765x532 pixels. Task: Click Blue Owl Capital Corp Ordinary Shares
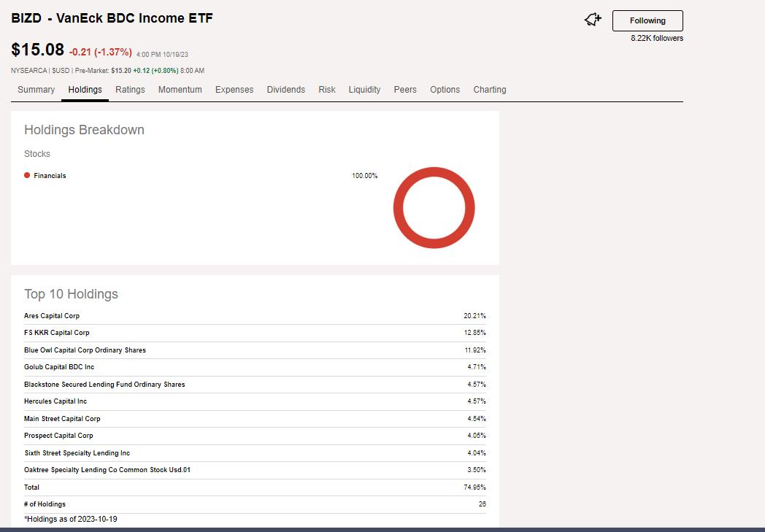click(85, 350)
